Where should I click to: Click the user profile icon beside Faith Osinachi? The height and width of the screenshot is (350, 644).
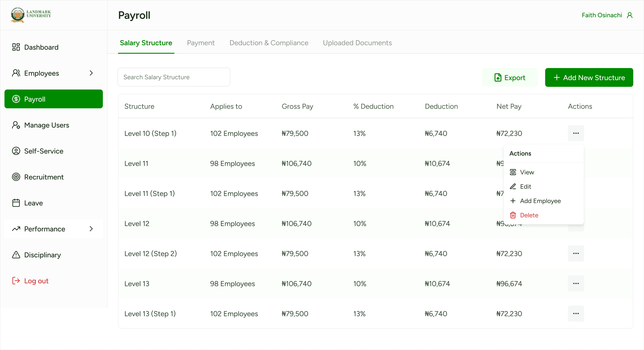pos(629,15)
